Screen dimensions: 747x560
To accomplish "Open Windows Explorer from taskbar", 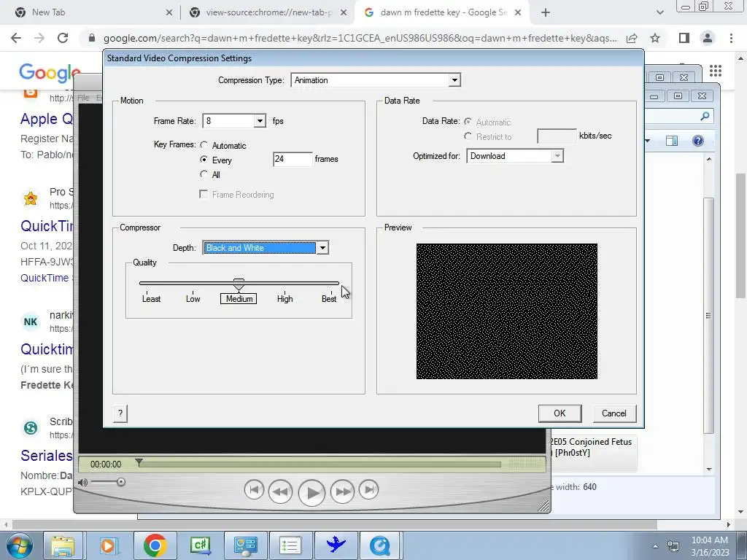I will 63,545.
